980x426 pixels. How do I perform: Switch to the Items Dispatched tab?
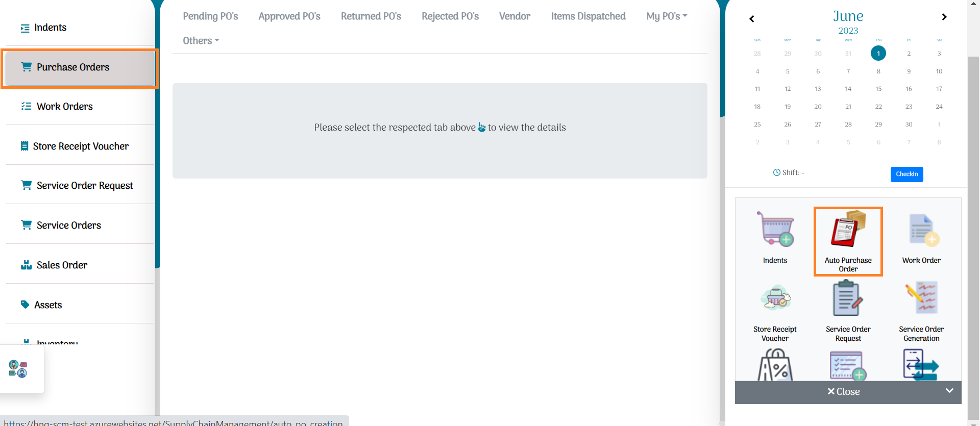pyautogui.click(x=588, y=16)
